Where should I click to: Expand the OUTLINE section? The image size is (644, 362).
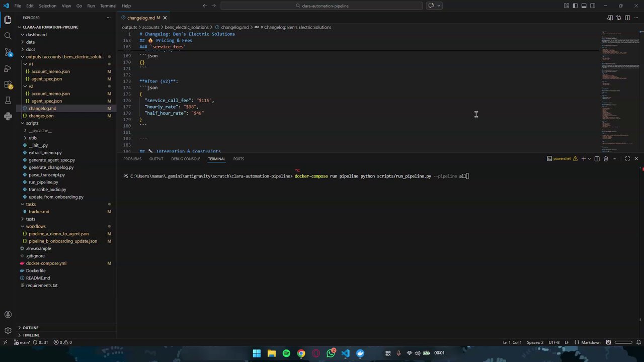(66, 328)
